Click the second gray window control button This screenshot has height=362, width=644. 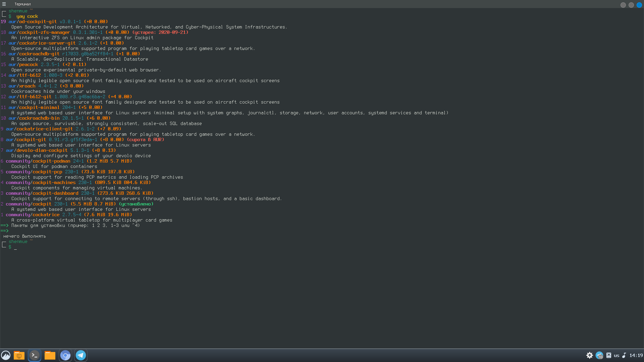(x=631, y=5)
